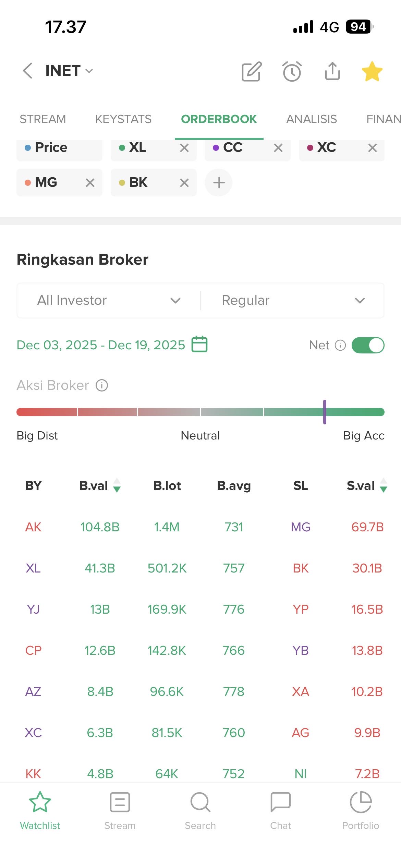Open Portfolio in bottom navigation

pyautogui.click(x=361, y=810)
